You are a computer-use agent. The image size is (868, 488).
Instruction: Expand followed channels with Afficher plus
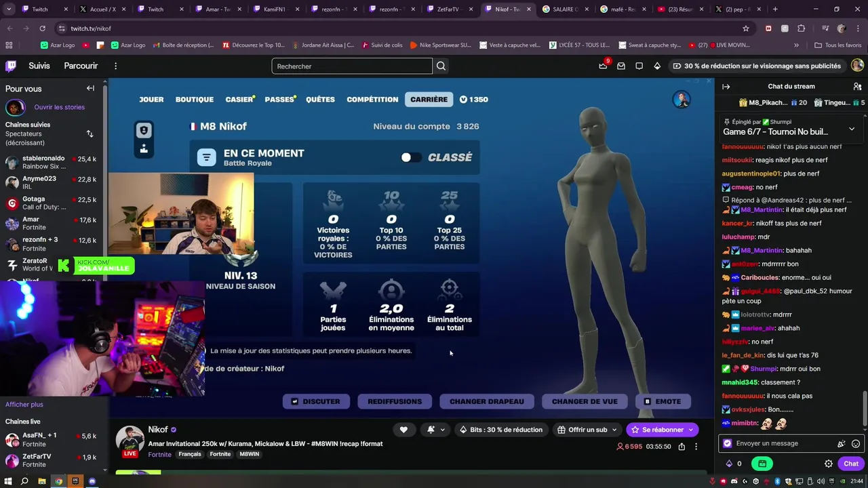point(24,405)
